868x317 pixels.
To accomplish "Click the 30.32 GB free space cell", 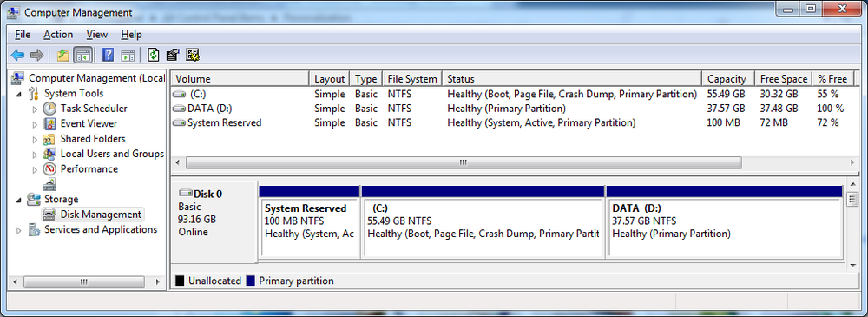I will pyautogui.click(x=779, y=94).
